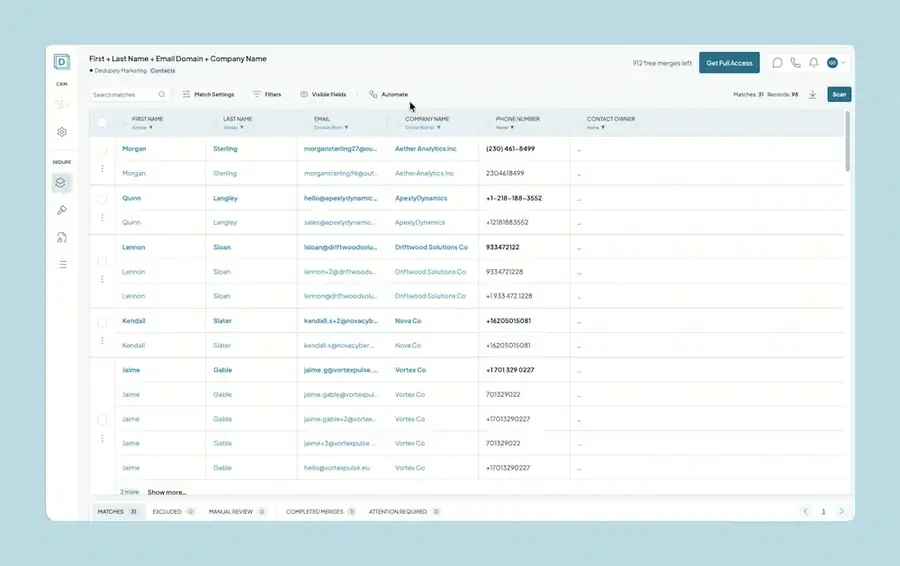Open the three-dot menu for Morgan Sterling group

point(102,169)
